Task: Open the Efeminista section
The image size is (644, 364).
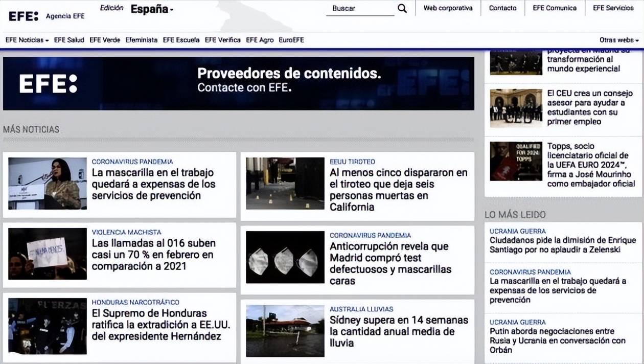Action: (142, 40)
